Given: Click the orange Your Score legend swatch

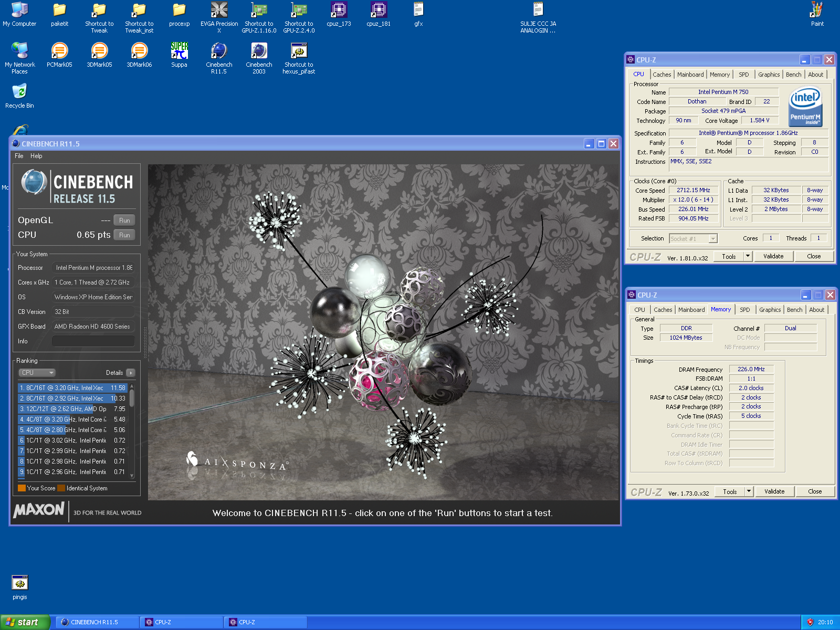Looking at the screenshot, I should (x=22, y=488).
